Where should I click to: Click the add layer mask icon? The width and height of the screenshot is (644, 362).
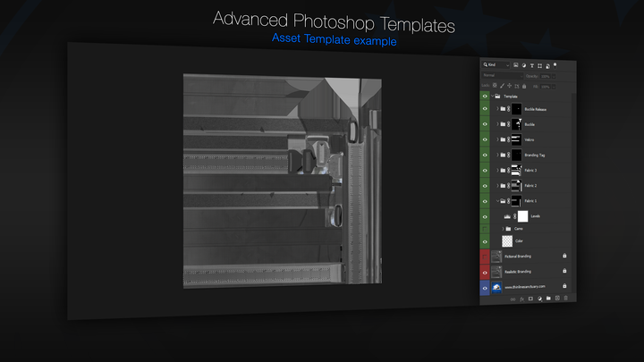530,299
